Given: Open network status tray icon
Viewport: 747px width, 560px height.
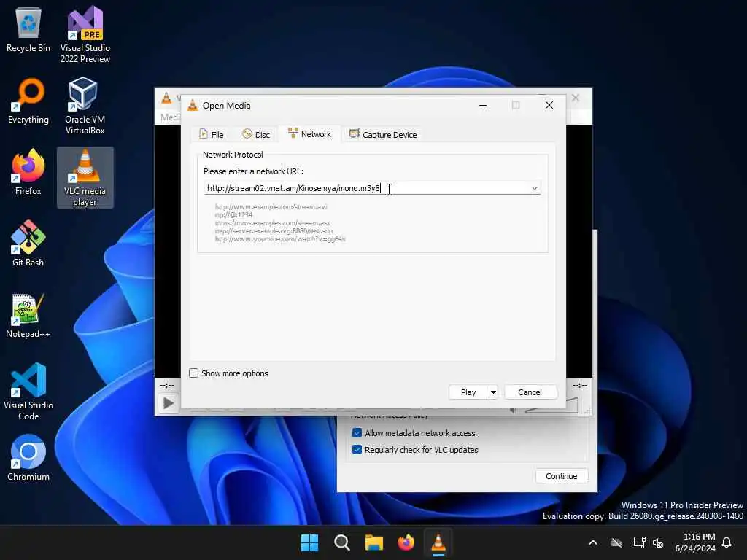Looking at the screenshot, I should coord(639,542).
